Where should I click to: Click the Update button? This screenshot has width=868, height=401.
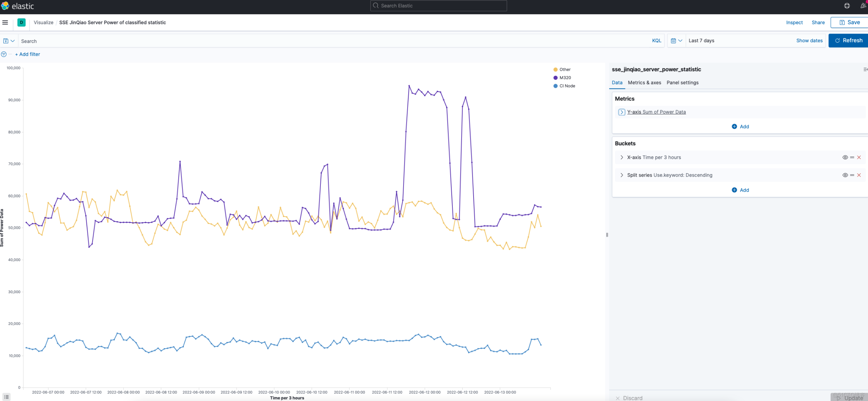point(849,398)
